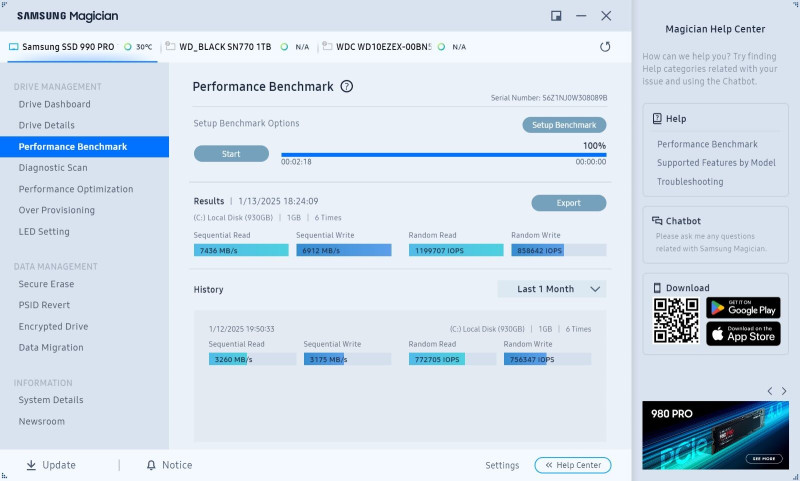Click the WD_BLACK SN770 drive icon
Viewport: 800px width, 481px height.
170,46
